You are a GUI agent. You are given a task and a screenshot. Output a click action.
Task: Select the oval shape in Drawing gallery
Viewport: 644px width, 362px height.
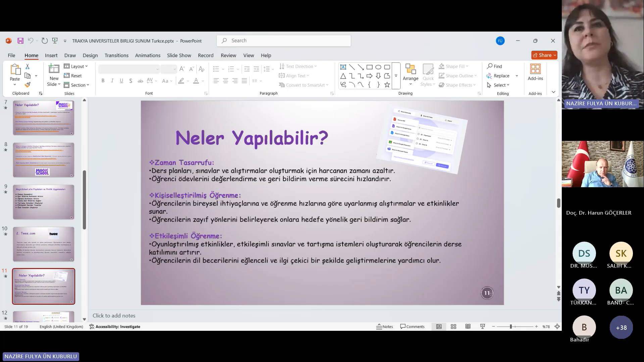pos(378,67)
